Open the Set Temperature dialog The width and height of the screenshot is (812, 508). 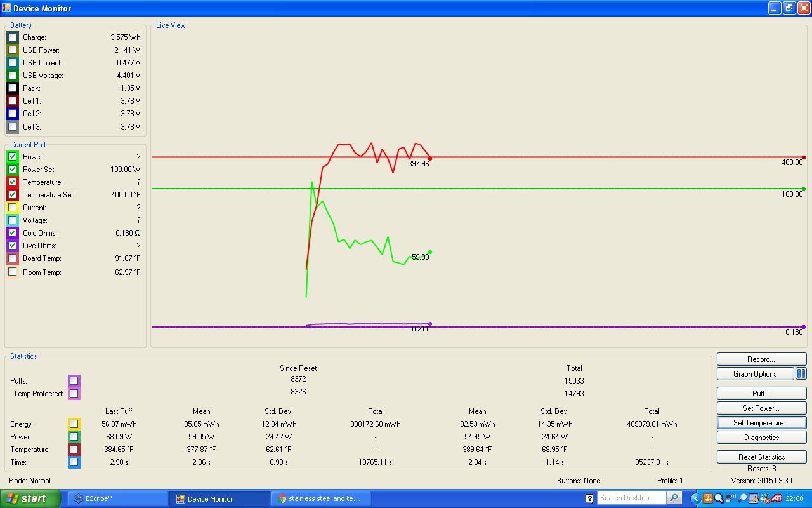(x=761, y=423)
